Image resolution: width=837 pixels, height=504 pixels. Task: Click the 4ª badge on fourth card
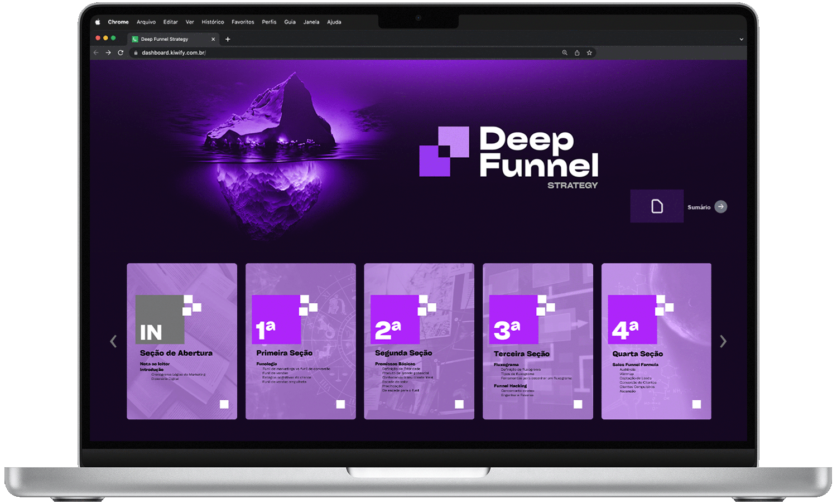pos(632,319)
